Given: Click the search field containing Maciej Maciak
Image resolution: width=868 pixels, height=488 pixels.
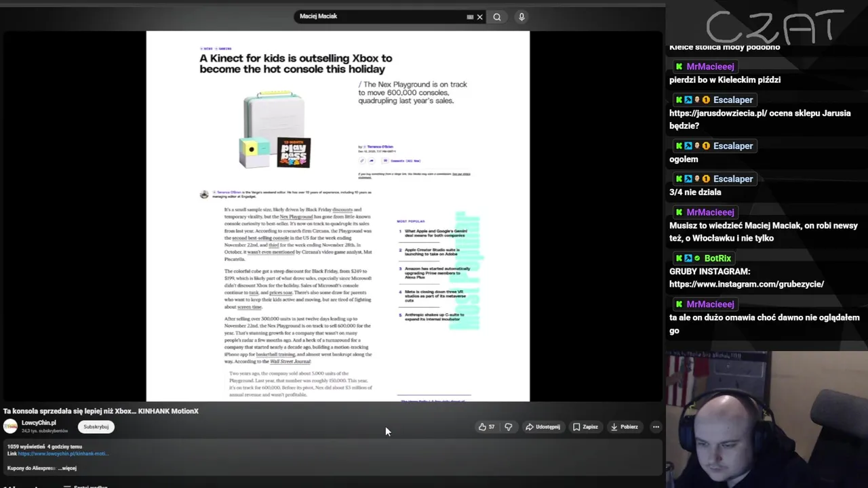Looking at the screenshot, I should click(x=390, y=17).
